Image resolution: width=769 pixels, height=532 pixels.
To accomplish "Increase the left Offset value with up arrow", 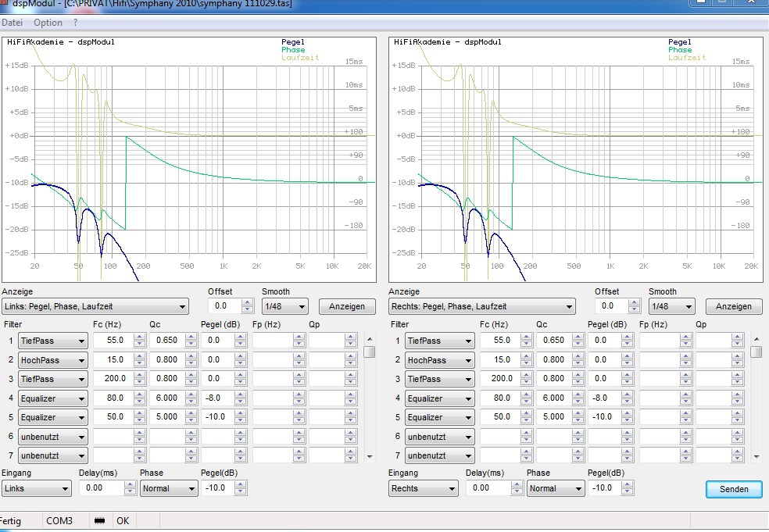I will pyautogui.click(x=248, y=303).
